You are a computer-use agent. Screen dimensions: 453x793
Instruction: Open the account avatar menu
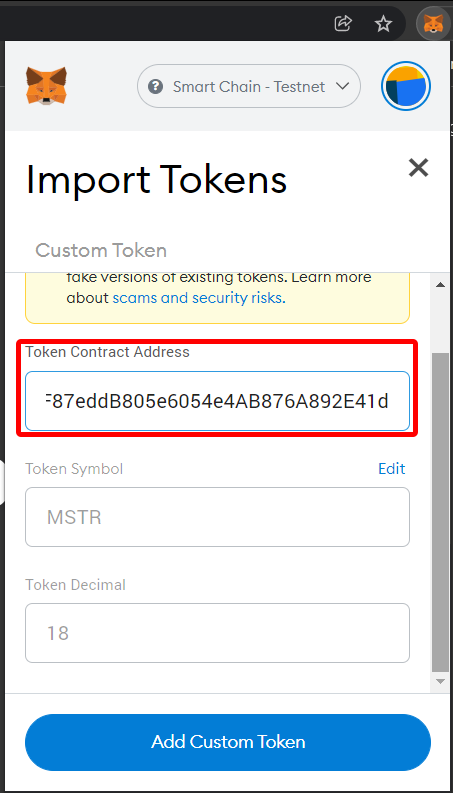tap(405, 86)
